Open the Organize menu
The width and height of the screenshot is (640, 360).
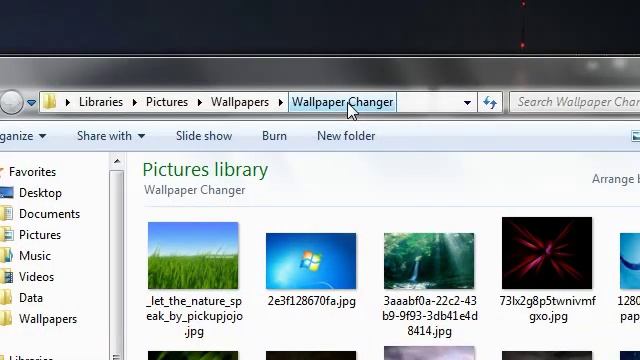click(x=23, y=136)
